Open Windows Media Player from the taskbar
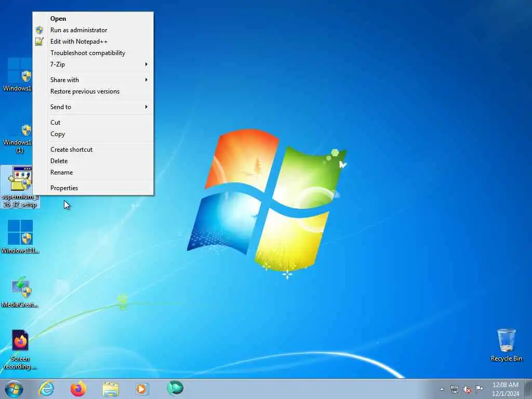The height and width of the screenshot is (399, 532). (142, 389)
